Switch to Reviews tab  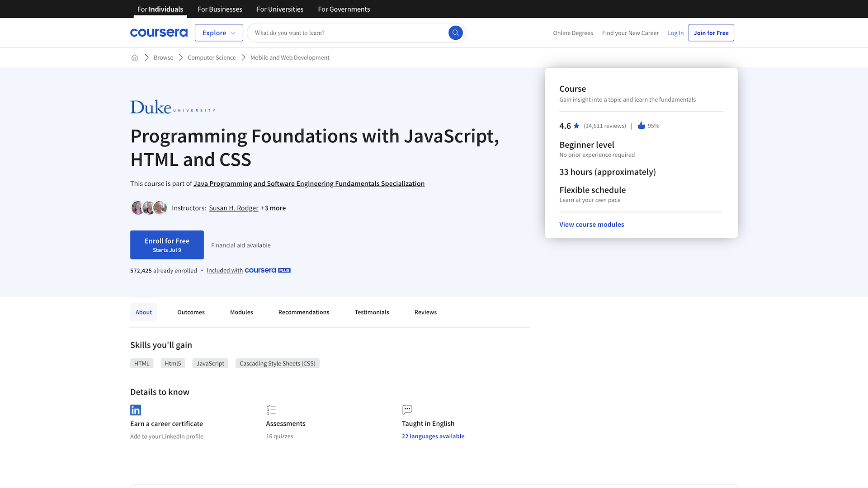425,312
